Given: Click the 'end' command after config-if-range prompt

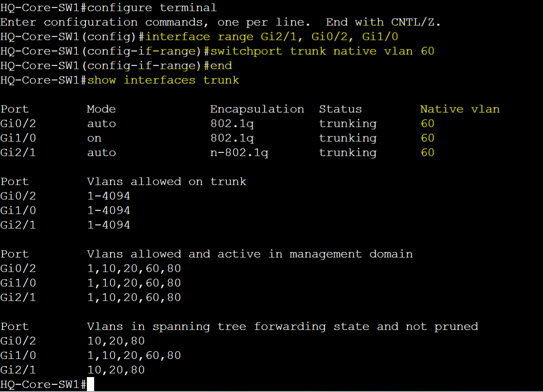Looking at the screenshot, I should coord(218,66).
